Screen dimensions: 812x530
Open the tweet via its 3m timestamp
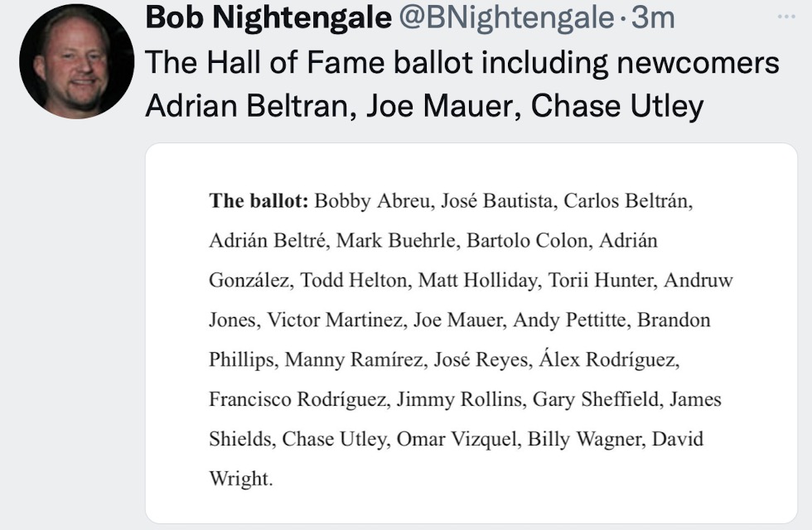[654, 17]
